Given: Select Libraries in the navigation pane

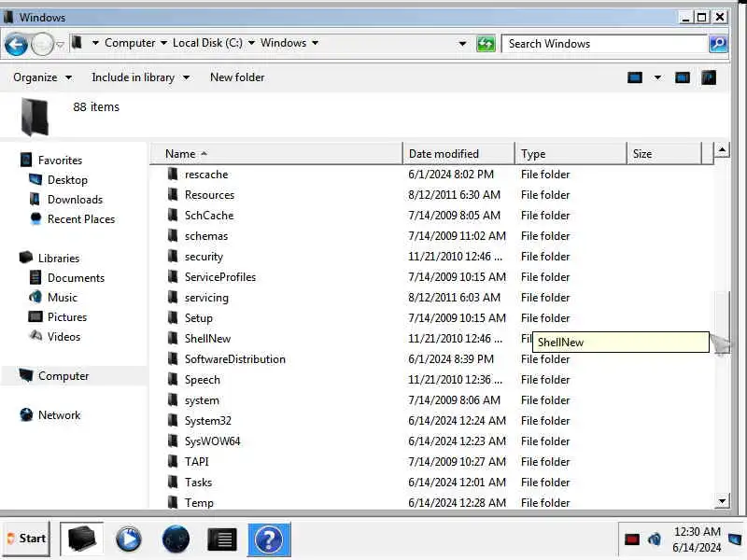Looking at the screenshot, I should [x=59, y=259].
